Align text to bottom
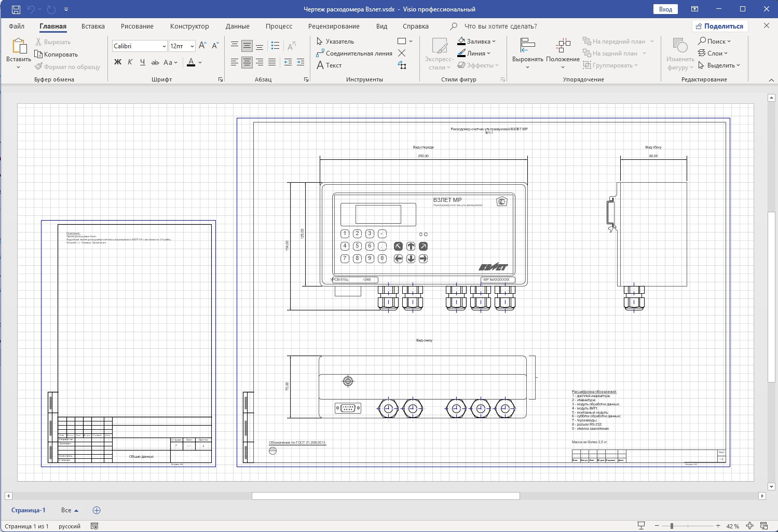The height and width of the screenshot is (532, 778). tap(260, 46)
